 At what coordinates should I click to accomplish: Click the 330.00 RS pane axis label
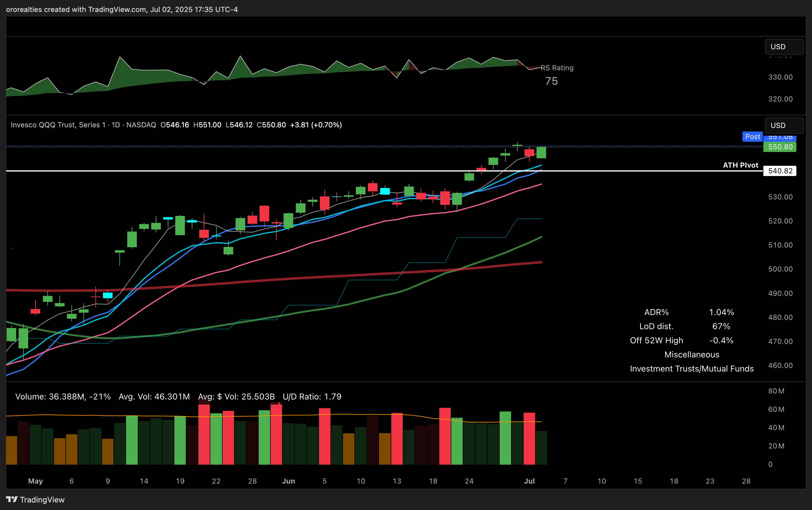tap(780, 77)
